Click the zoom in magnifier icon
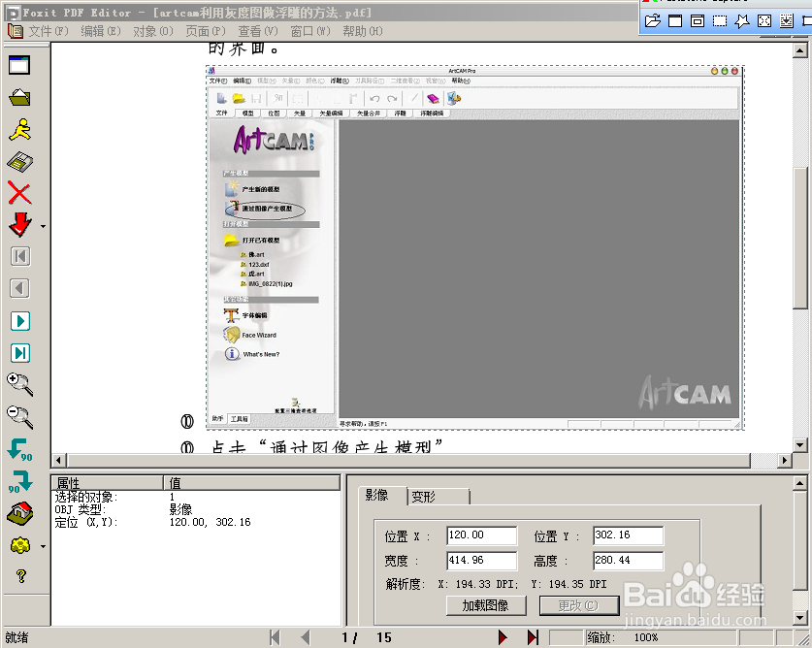 19,385
